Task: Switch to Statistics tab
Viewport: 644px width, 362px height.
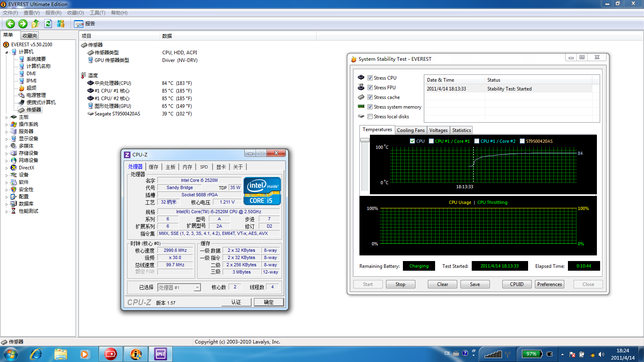Action: click(x=461, y=130)
